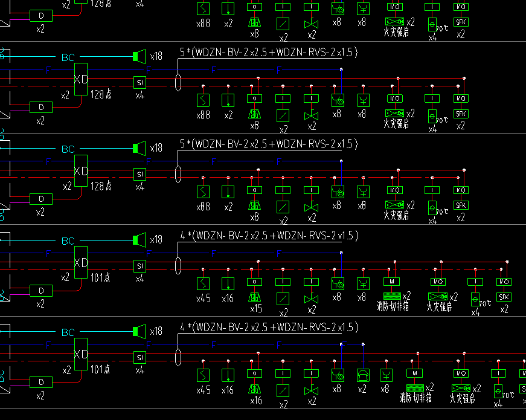Click the slashed square symbol in the x15 row
The image size is (526, 420).
click(283, 299)
